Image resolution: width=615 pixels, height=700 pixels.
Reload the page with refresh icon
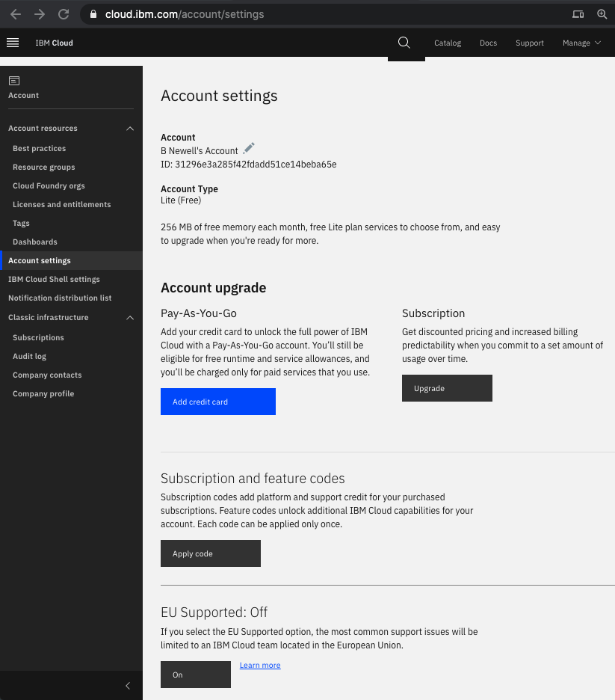pos(64,14)
